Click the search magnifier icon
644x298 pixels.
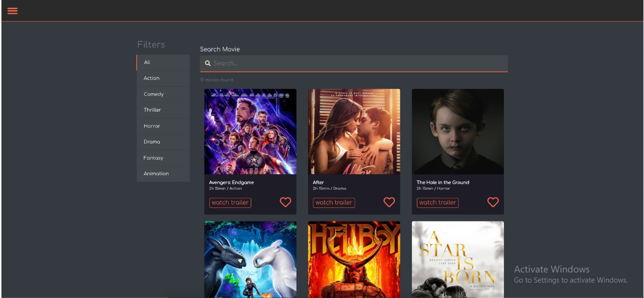207,63
